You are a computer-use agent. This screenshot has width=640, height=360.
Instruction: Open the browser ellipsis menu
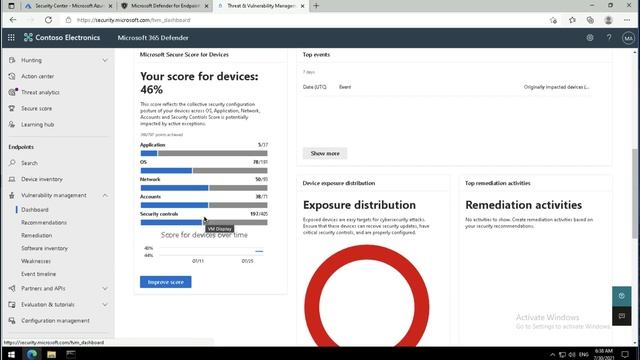pyautogui.click(x=627, y=20)
